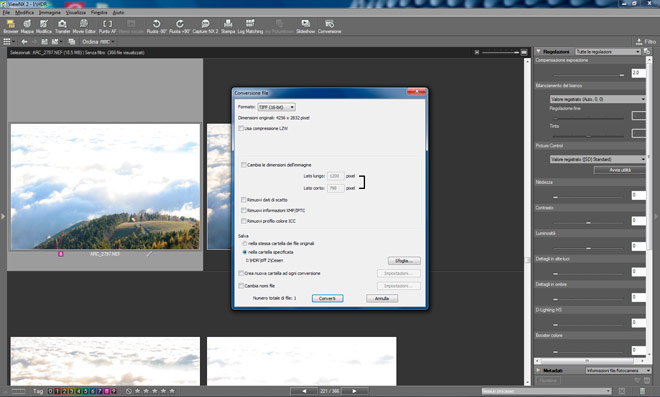Open Capture NX 2 icon
This screenshot has height=397, width=660.
click(x=205, y=27)
